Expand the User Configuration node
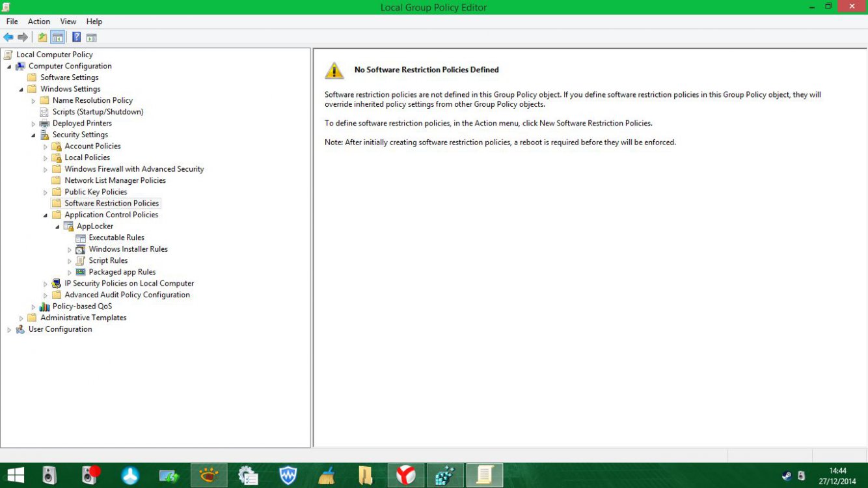 pos(9,330)
